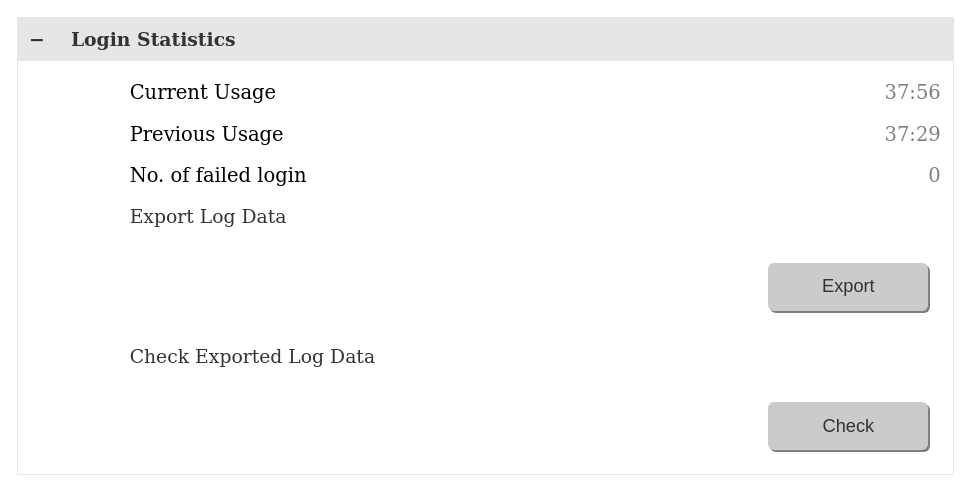Select the No. of failed login label
974x491 pixels.
(x=218, y=176)
